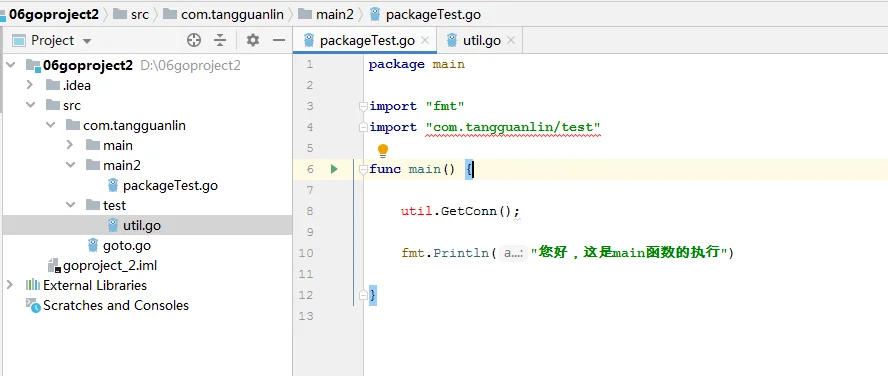888x376 pixels.
Task: Click the a... parameter hint on line 10
Action: pyautogui.click(x=514, y=253)
